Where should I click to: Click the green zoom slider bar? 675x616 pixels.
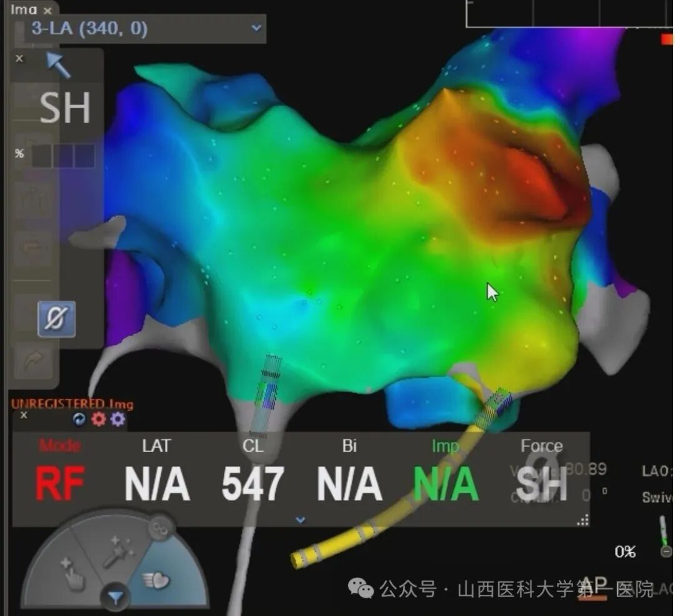(x=664, y=531)
